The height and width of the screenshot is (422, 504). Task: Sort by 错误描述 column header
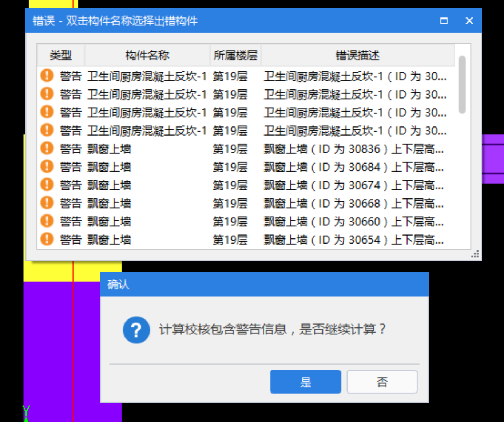[358, 55]
